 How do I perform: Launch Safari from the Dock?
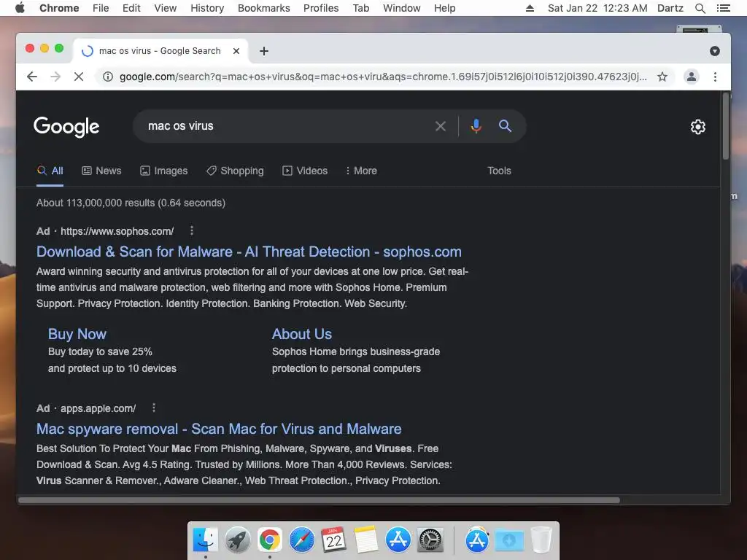point(301,540)
